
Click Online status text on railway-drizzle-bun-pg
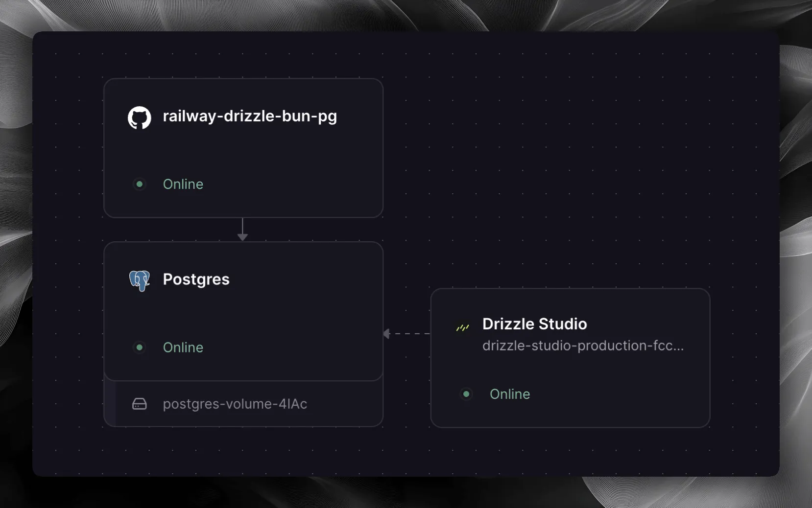183,184
